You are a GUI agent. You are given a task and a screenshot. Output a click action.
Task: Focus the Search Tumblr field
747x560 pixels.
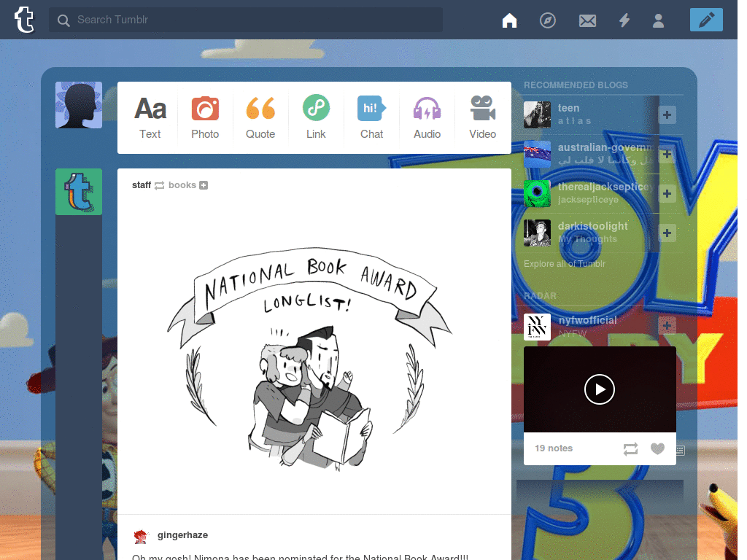(245, 20)
